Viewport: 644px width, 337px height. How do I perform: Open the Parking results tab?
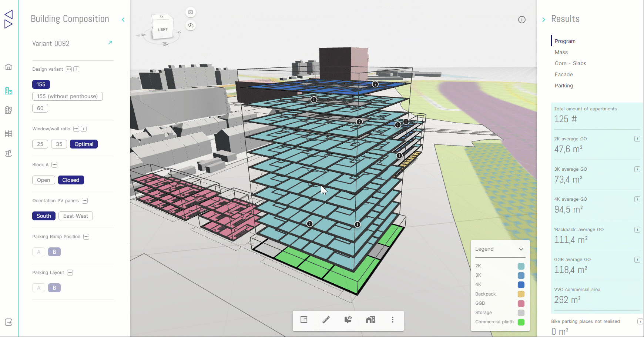click(564, 86)
